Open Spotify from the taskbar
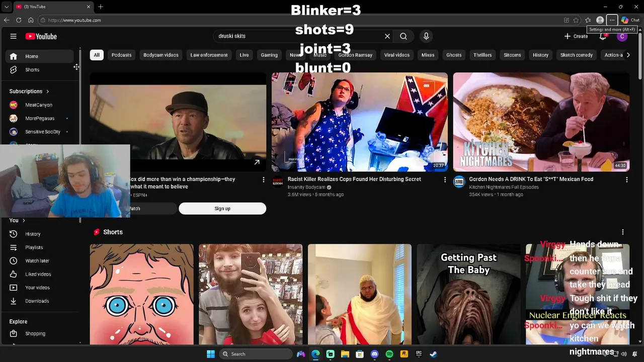This screenshot has width=644, height=362. tap(389, 354)
